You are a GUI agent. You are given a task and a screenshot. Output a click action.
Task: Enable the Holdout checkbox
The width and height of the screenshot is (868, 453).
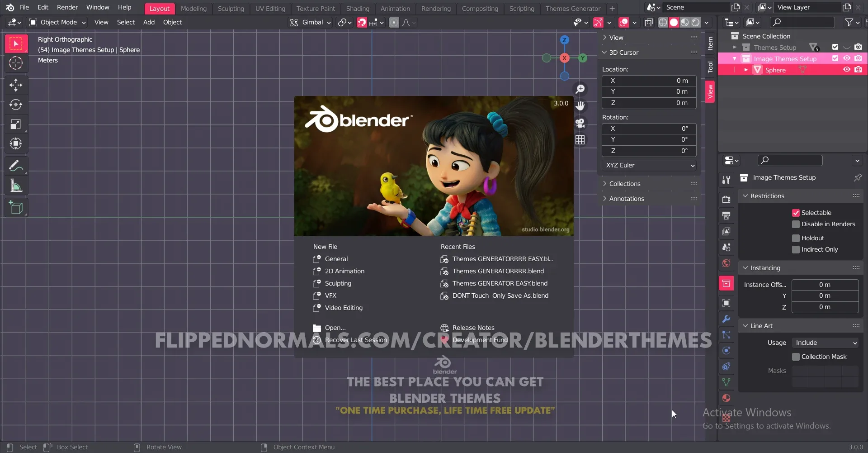pos(796,238)
